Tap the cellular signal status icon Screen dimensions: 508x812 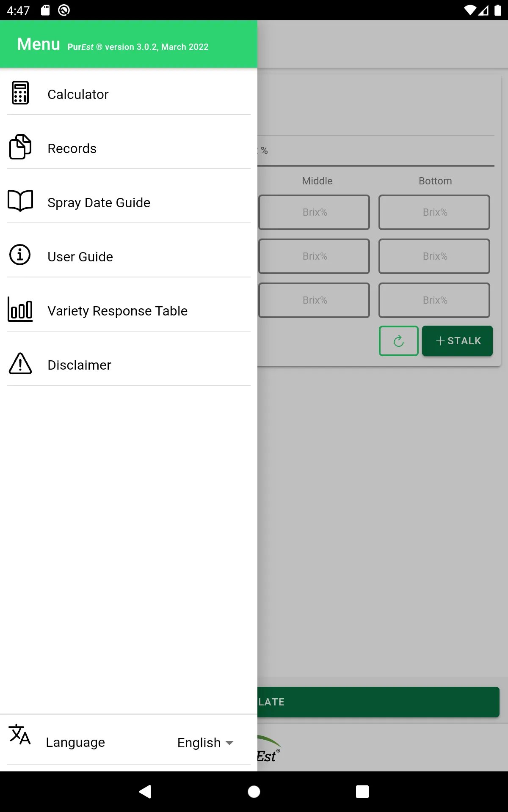tap(484, 10)
